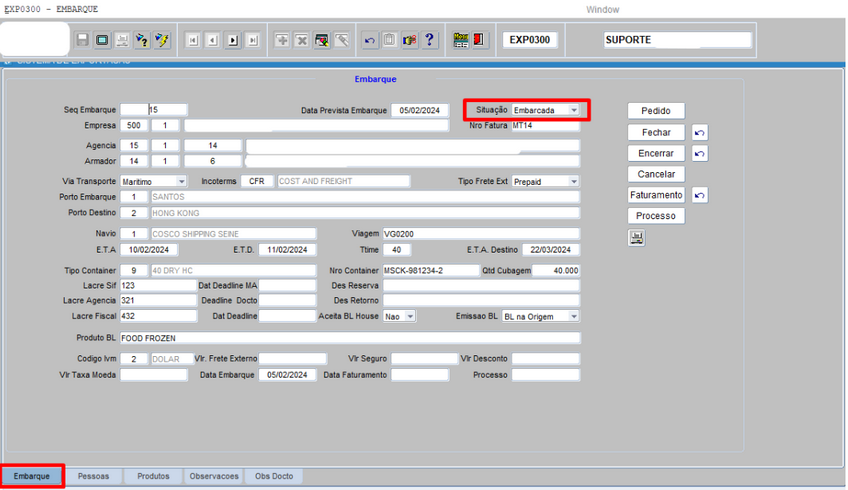Open Help question mark icon
Viewport: 848px width, 490px height.
430,40
